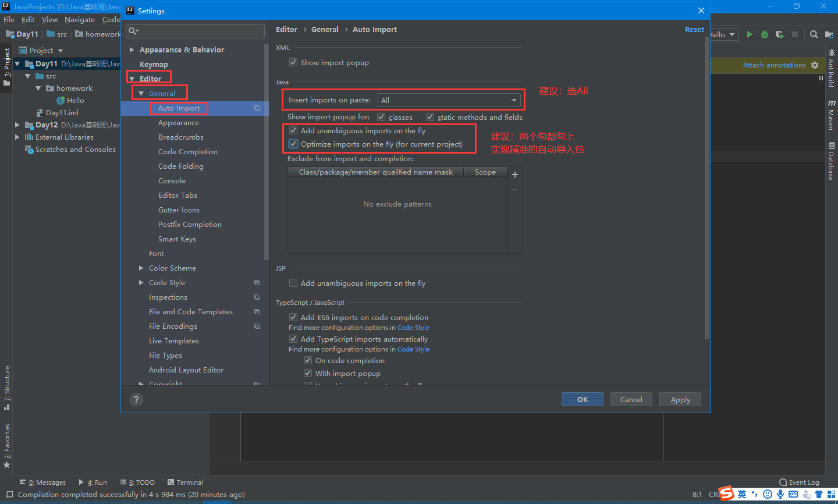Click the Sogou input method S logo
The height and width of the screenshot is (504, 838).
point(726,494)
